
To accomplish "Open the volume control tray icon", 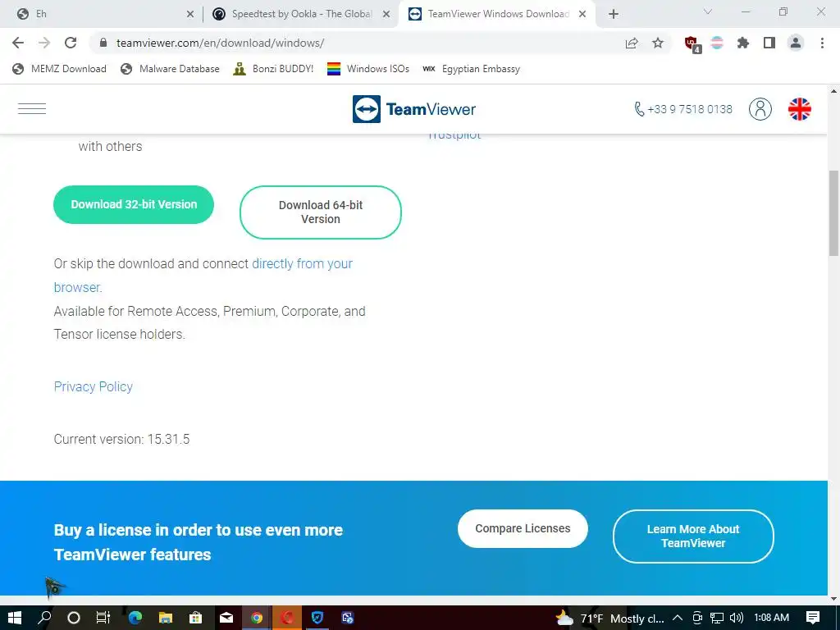I will (x=737, y=619).
